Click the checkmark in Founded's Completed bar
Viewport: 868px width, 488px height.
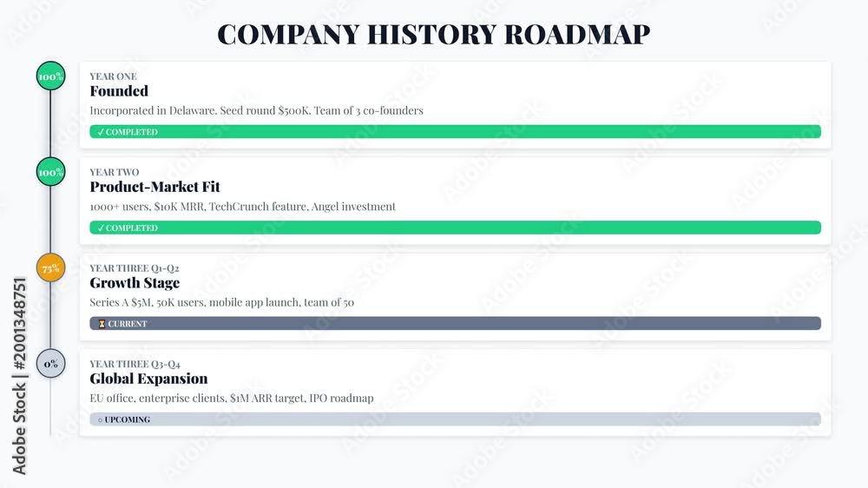point(101,132)
